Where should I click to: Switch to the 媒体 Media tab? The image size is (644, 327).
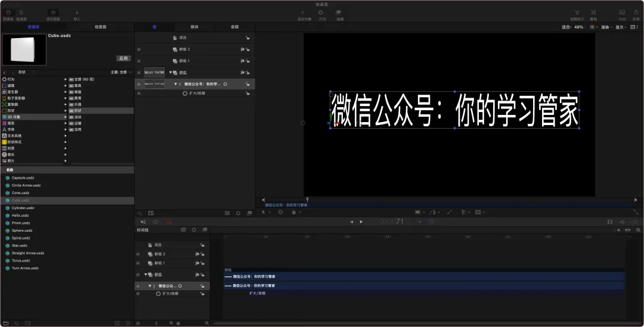point(194,27)
